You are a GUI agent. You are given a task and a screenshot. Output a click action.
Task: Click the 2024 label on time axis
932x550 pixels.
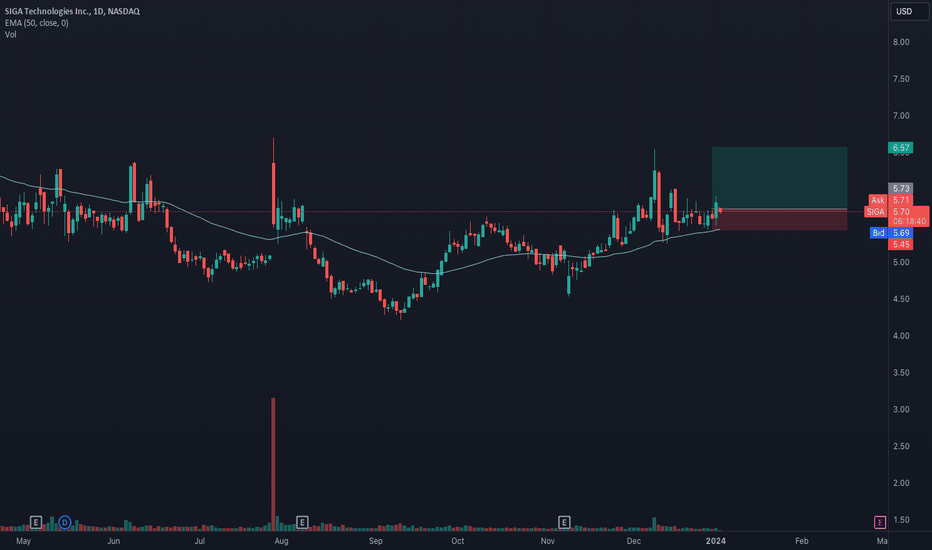pyautogui.click(x=716, y=541)
